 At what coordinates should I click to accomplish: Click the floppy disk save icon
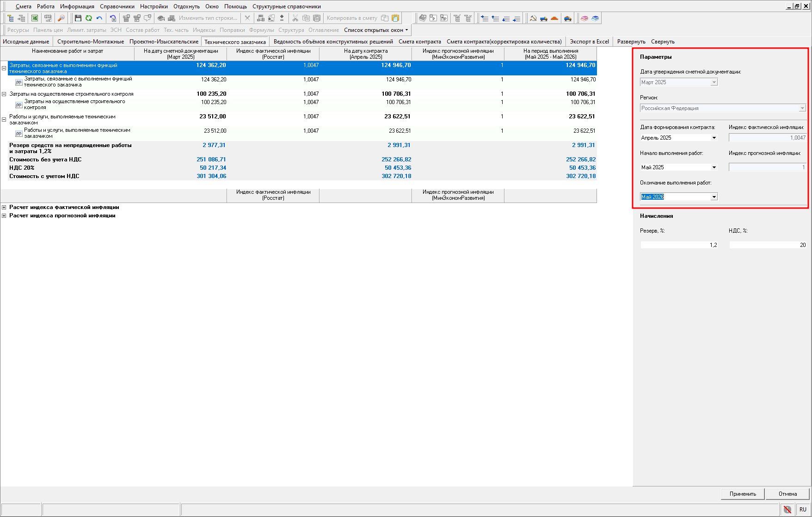pyautogui.click(x=78, y=18)
